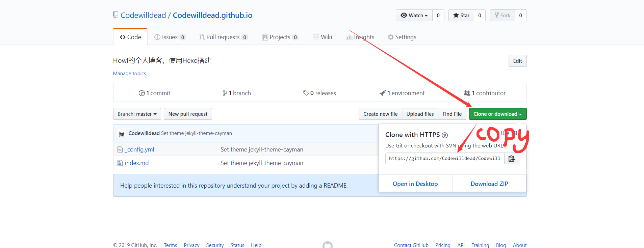The height and width of the screenshot is (248, 644).
Task: View the 1 contributor page
Action: coord(485,93)
